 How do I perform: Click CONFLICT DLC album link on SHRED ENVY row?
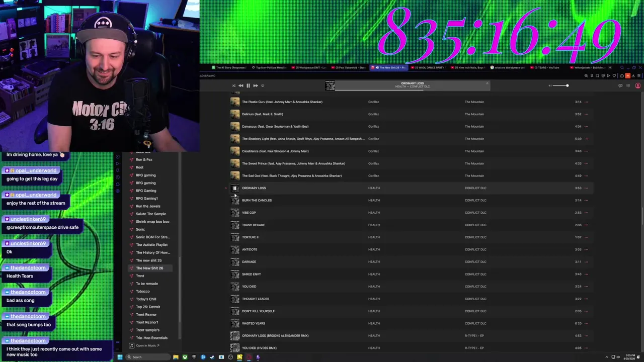pyautogui.click(x=475, y=274)
